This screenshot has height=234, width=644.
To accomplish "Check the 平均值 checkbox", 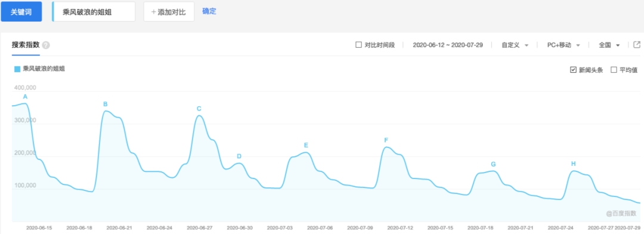I will pos(614,70).
